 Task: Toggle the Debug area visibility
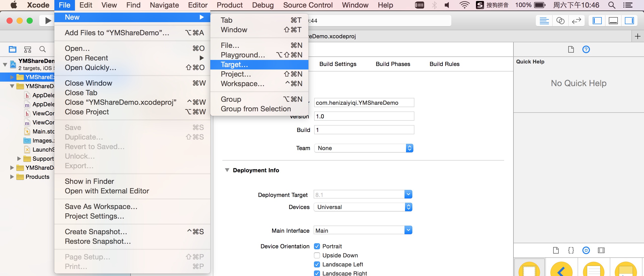[x=613, y=21]
